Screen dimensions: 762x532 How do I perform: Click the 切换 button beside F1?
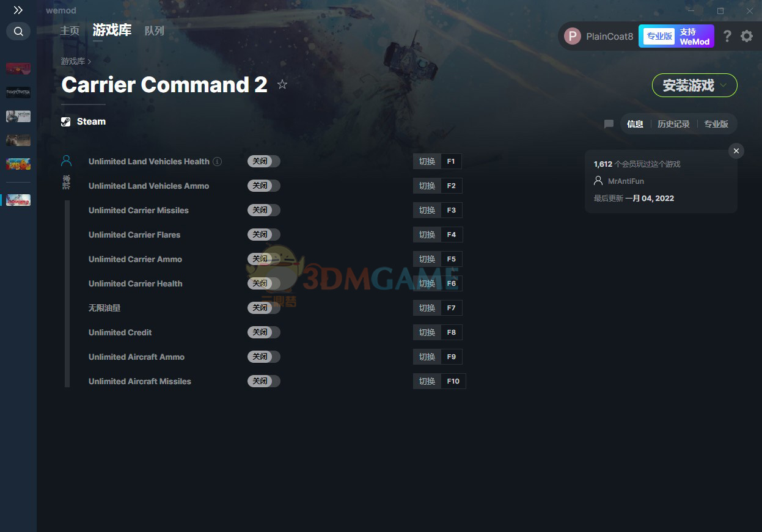427,161
